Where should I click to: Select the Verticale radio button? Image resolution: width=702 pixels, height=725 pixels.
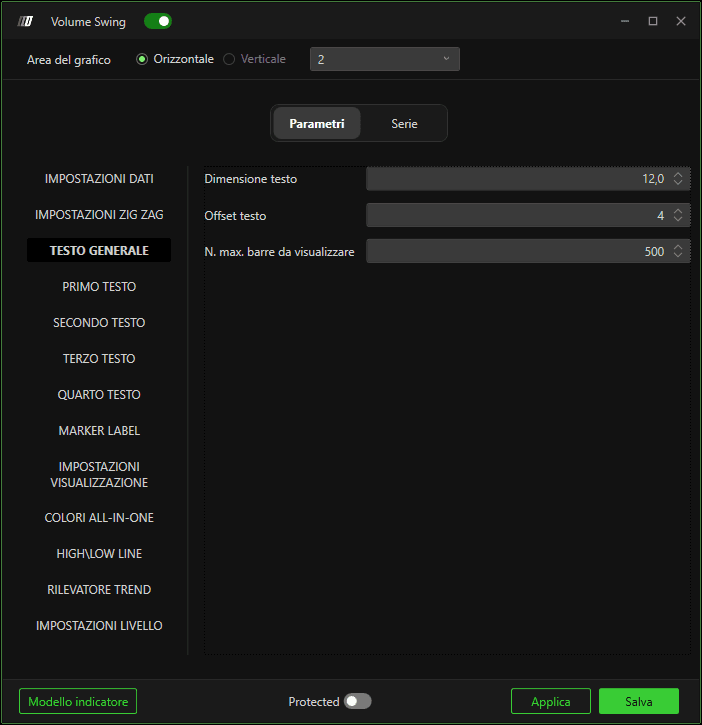click(229, 59)
